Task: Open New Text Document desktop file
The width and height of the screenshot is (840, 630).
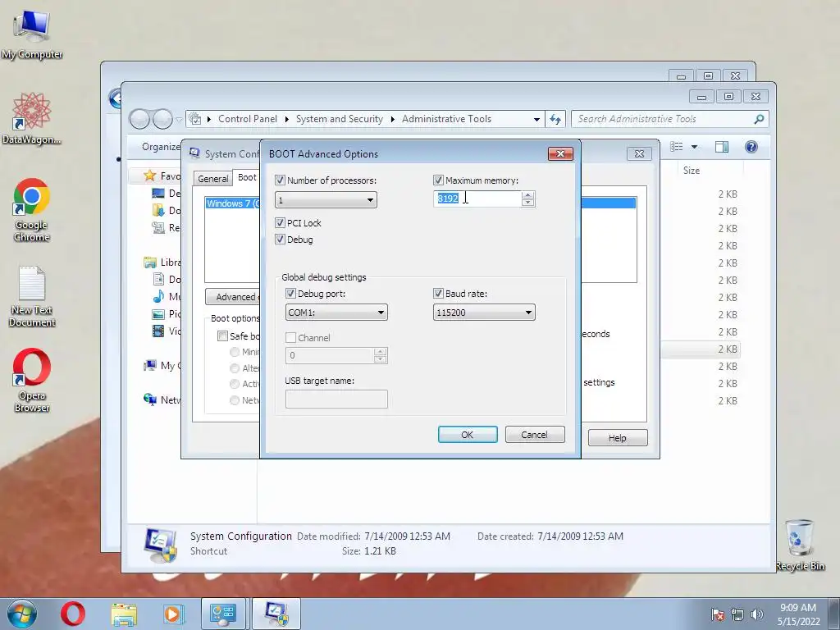Action: click(32, 295)
